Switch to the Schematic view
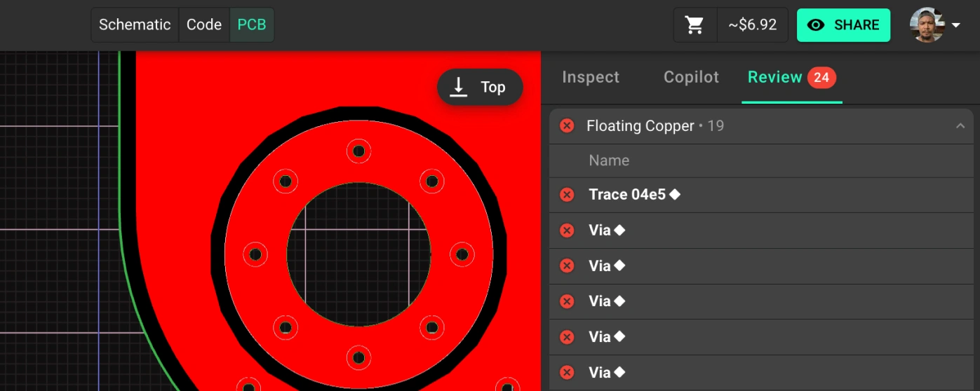980x391 pixels. [x=135, y=25]
